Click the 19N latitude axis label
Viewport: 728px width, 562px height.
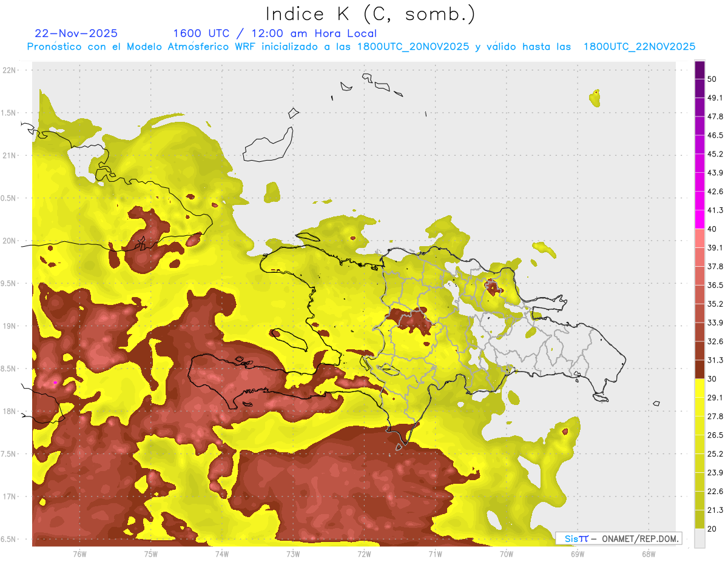(10, 326)
